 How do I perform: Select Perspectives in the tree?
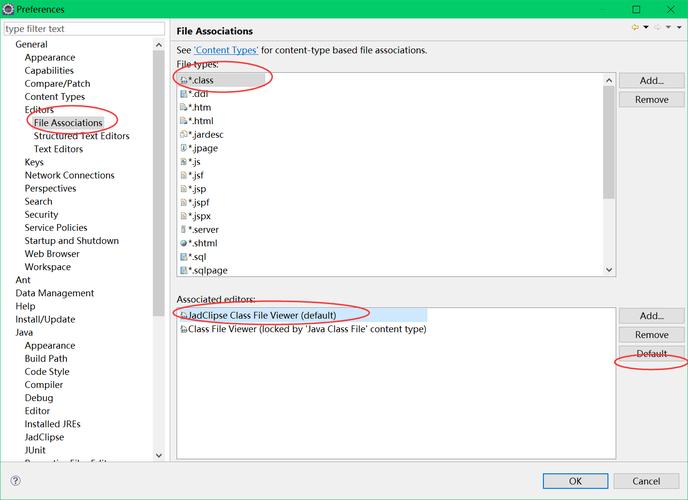50,189
